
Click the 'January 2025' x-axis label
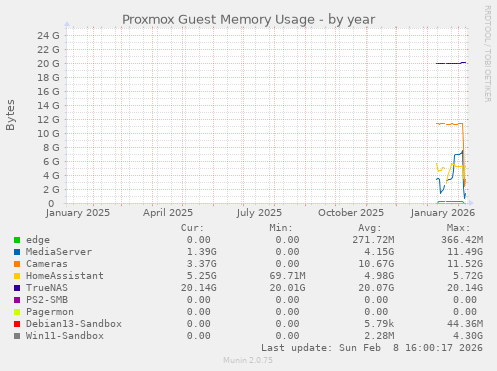pos(78,213)
